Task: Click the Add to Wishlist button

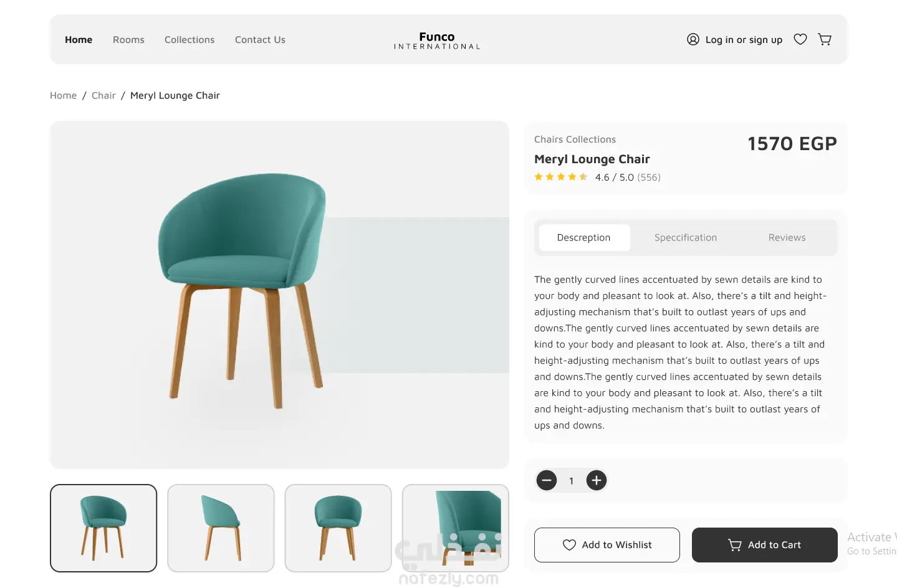Action: coord(607,545)
